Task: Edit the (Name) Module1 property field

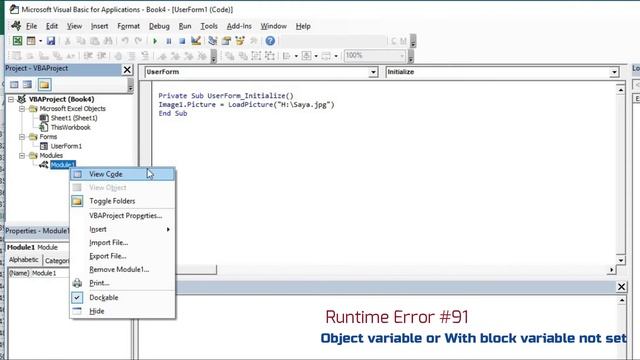Action: [x=39, y=273]
